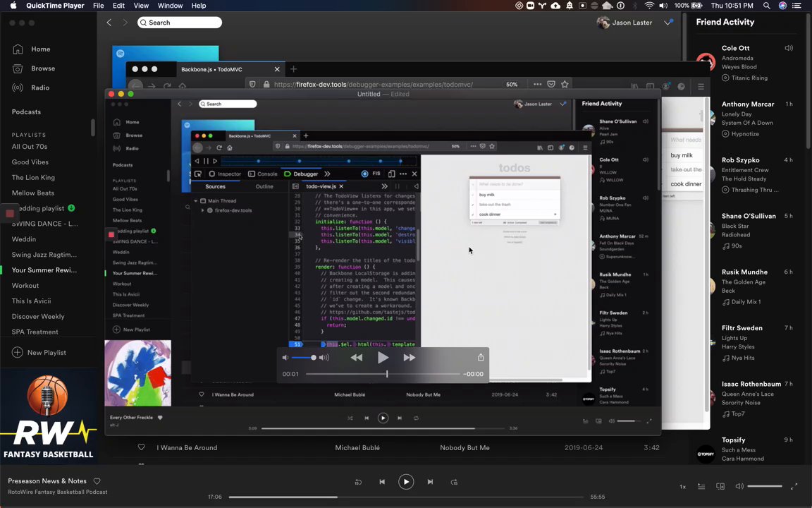The height and width of the screenshot is (508, 812).
Task: Collapse the Main Thread tree in recorded Debugger
Action: pyautogui.click(x=196, y=200)
